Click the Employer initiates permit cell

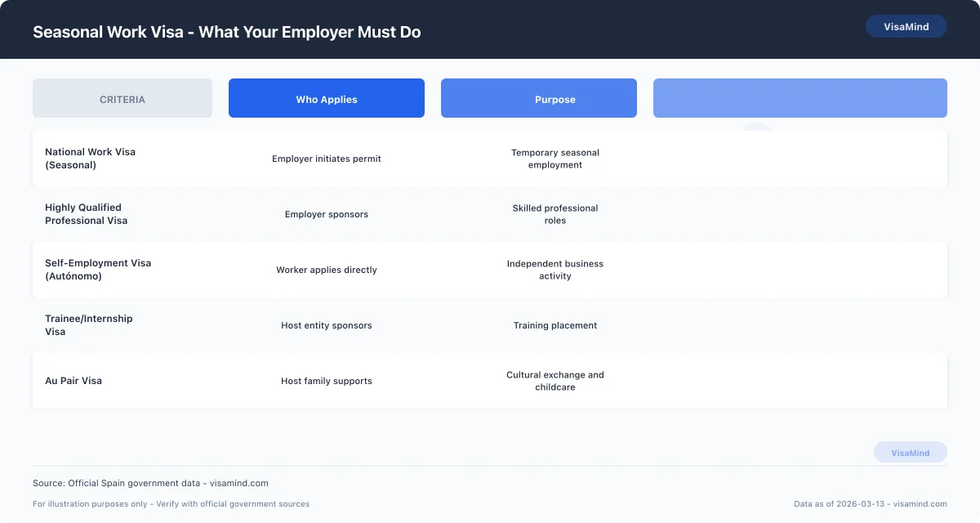pos(326,159)
